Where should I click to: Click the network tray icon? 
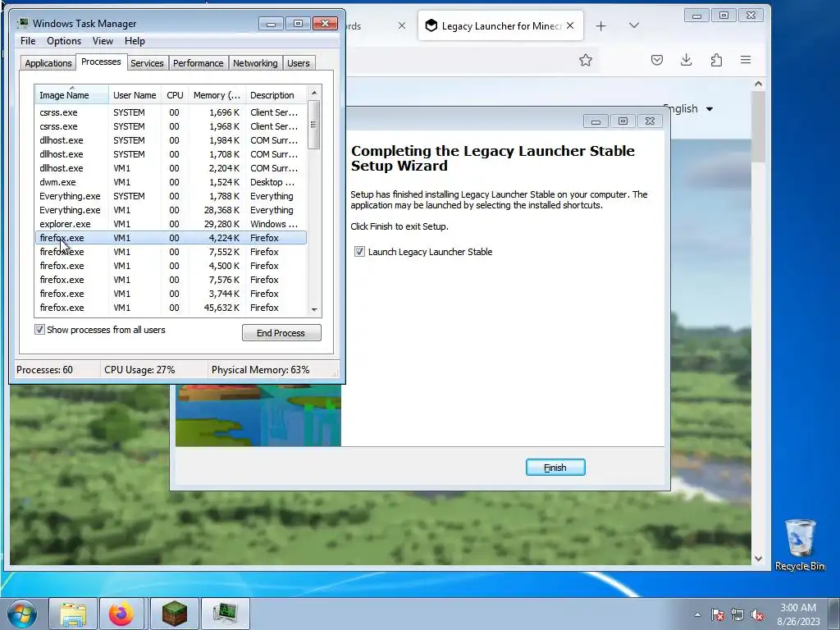(737, 614)
